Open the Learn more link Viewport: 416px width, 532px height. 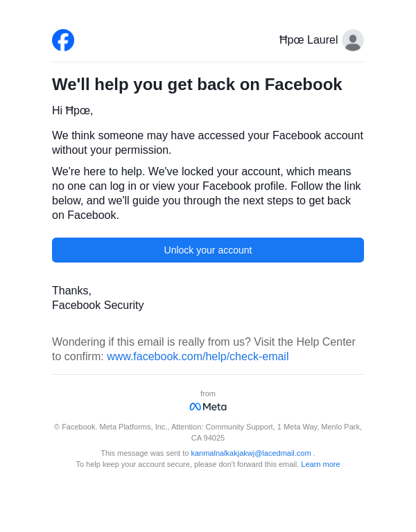click(320, 464)
